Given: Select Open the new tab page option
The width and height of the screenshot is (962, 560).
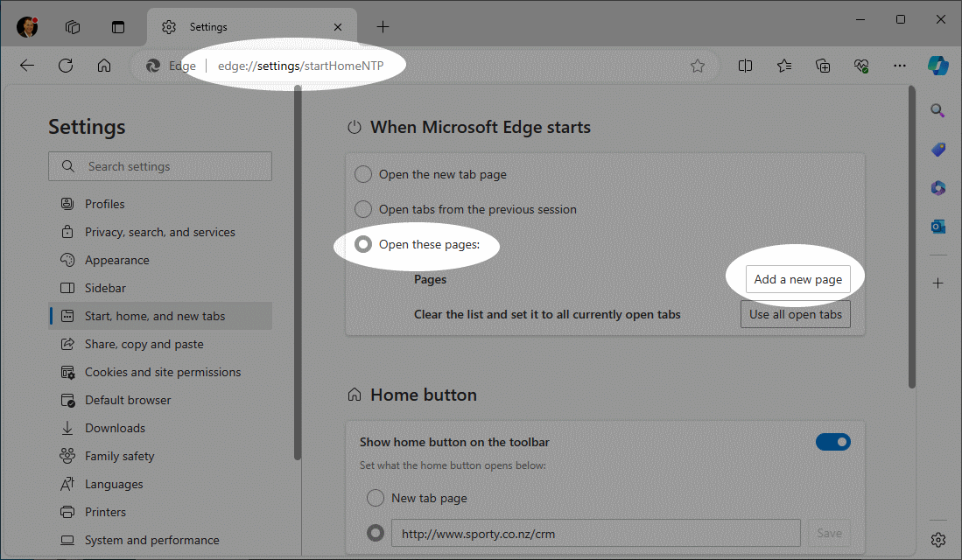Looking at the screenshot, I should point(363,174).
